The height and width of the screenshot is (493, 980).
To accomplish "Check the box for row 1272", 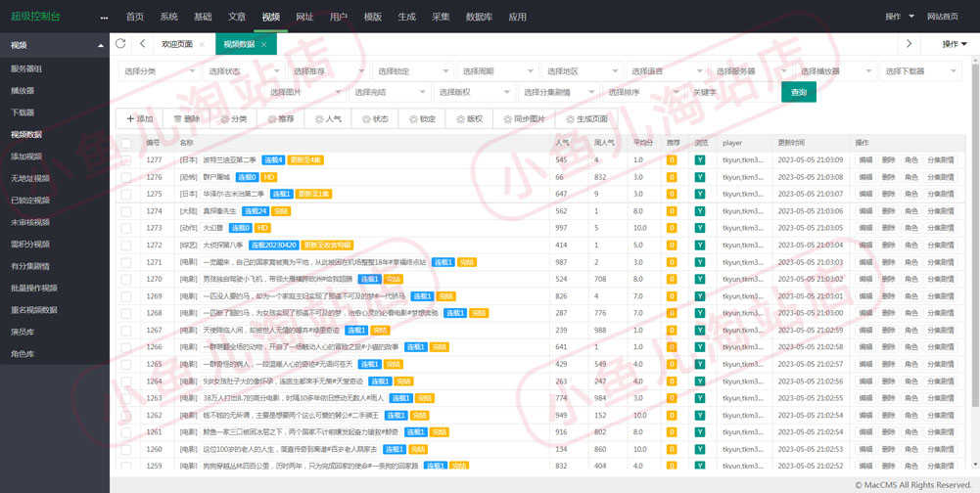I will (x=126, y=245).
